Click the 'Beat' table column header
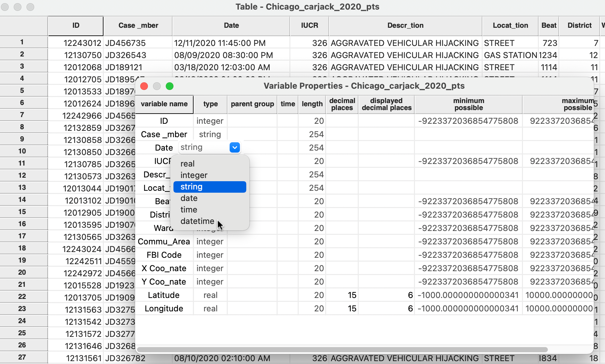 [x=549, y=26]
